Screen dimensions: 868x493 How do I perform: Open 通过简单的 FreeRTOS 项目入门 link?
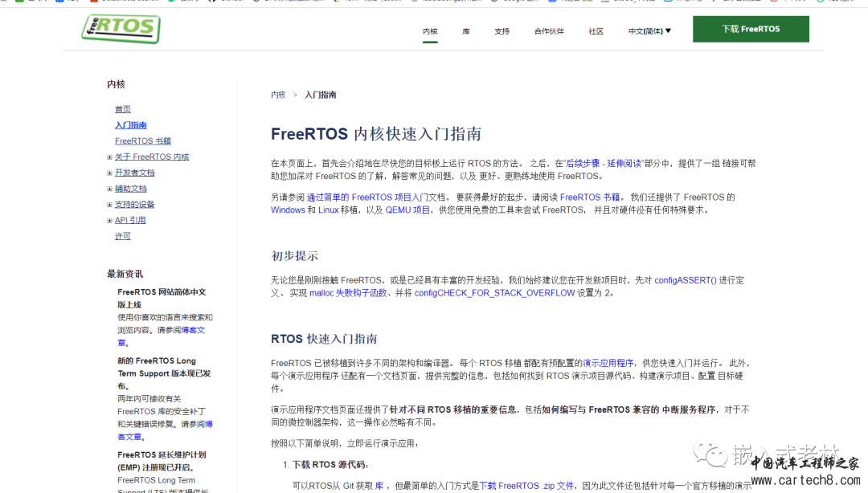click(x=367, y=197)
